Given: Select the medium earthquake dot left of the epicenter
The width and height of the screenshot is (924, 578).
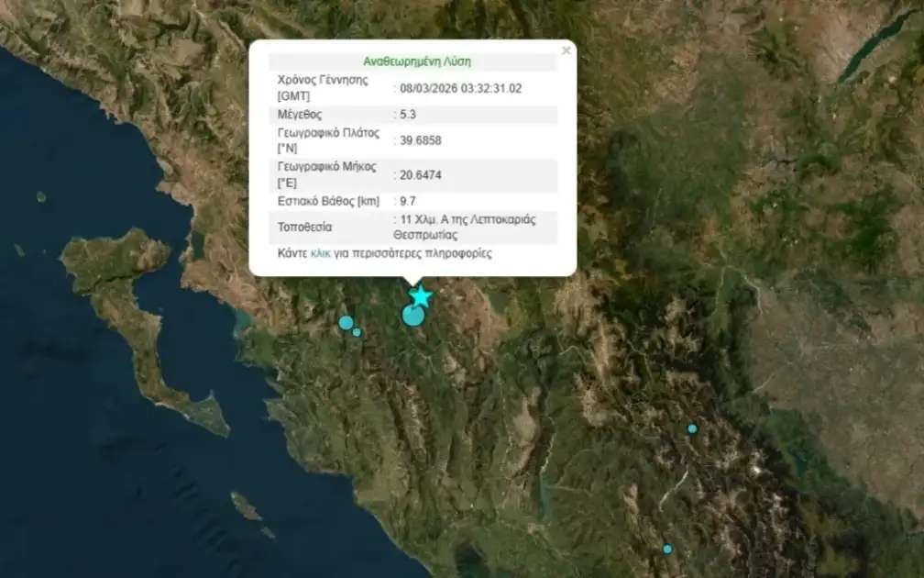Looking at the screenshot, I should [x=346, y=321].
